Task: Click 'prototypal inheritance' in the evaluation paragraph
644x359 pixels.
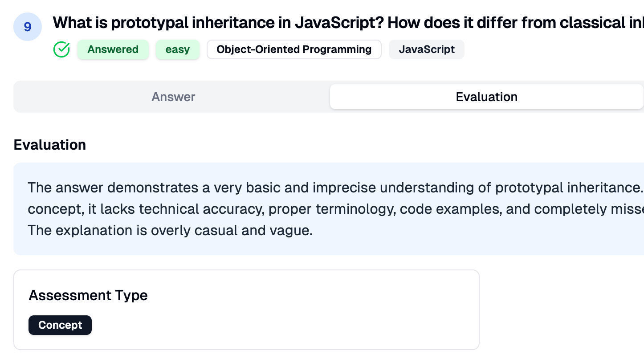Action: point(568,188)
